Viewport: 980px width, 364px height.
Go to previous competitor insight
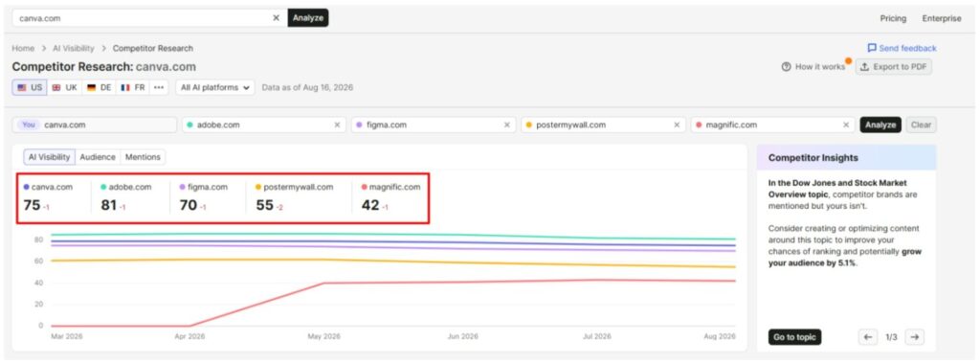point(867,337)
